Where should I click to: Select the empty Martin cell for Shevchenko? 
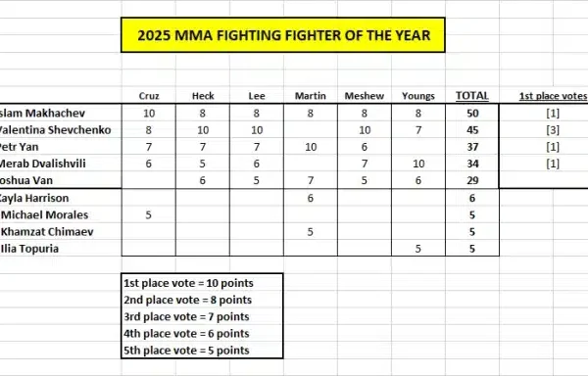pos(310,130)
